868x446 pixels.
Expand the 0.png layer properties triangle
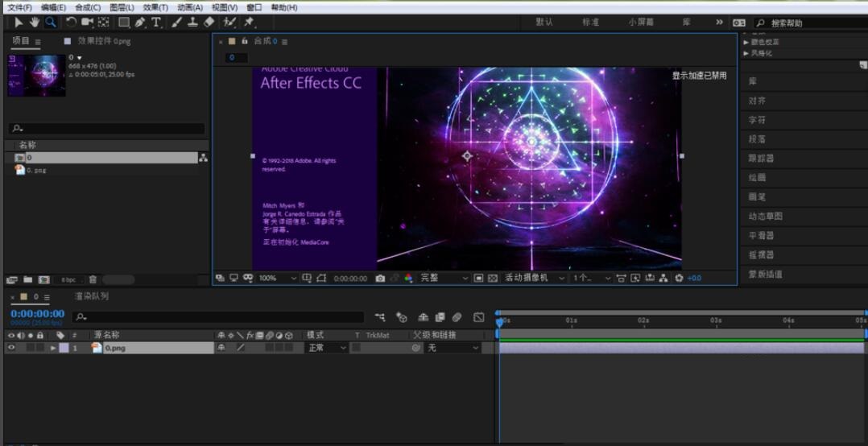(53, 348)
